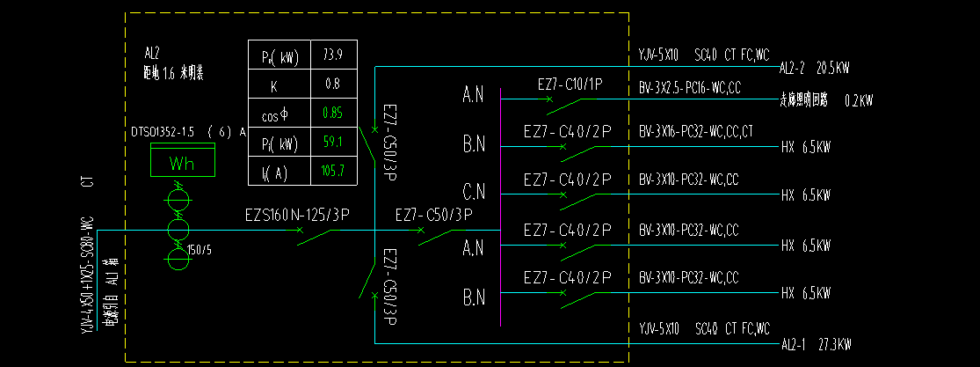Click the 73.9 value cell
Screen dimensions: 980x367
point(333,55)
